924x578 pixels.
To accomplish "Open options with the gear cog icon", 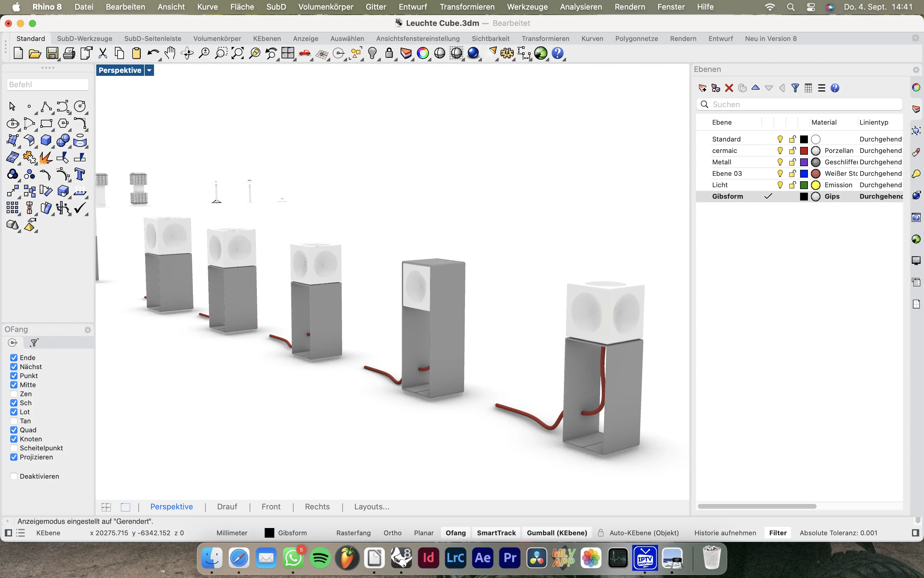I will [507, 53].
